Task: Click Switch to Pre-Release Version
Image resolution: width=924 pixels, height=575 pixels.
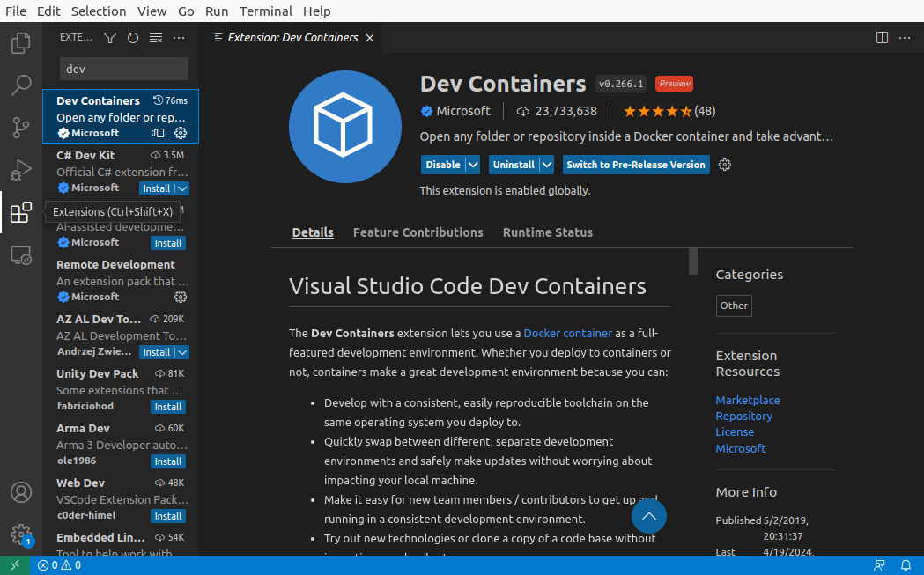Action: tap(635, 165)
